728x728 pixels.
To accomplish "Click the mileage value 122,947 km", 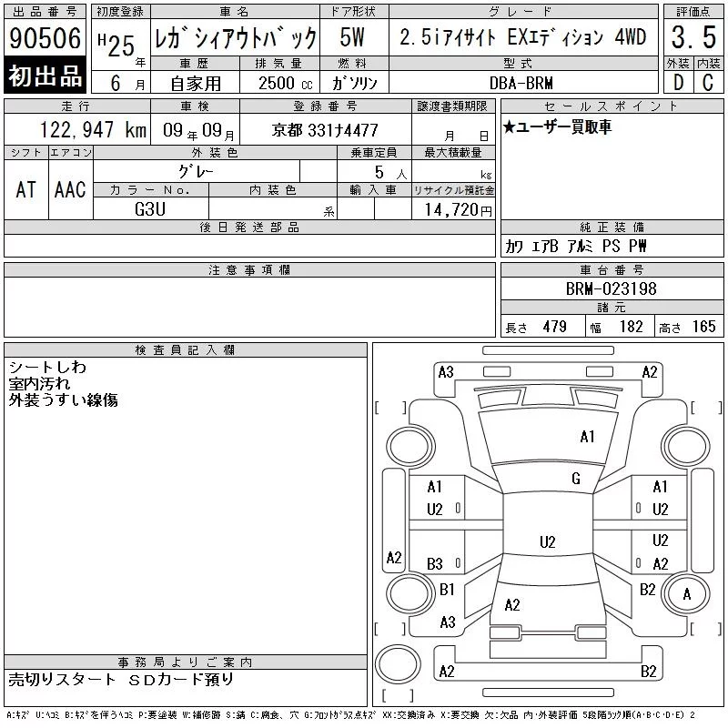I will [x=93, y=129].
